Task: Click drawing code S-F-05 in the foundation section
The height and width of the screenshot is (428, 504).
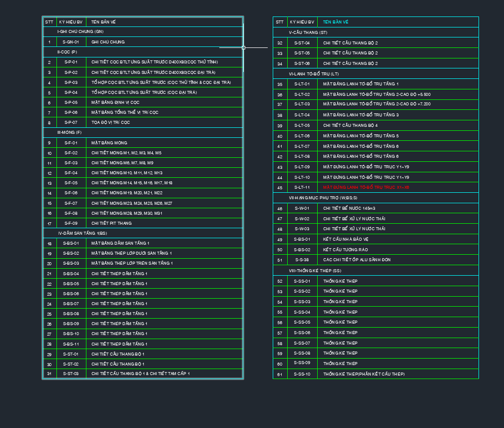Action: [71, 183]
